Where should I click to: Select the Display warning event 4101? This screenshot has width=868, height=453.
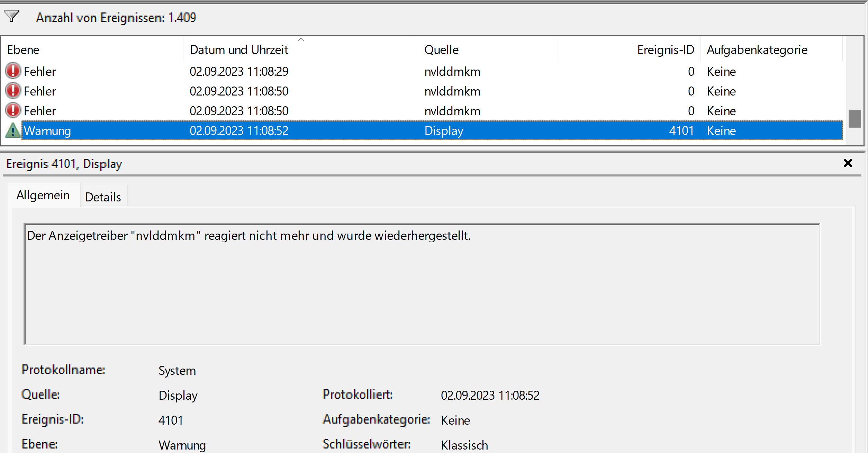tap(444, 131)
